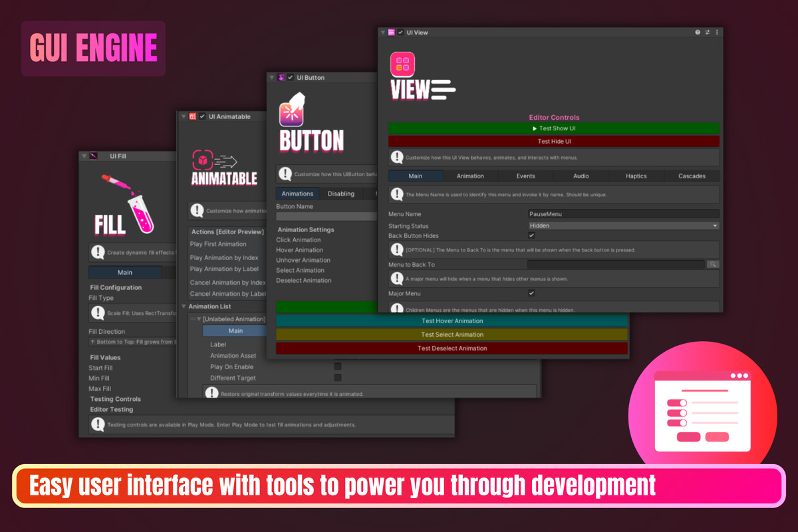The width and height of the screenshot is (798, 532).
Task: Switch to the Haptics tab in UI View
Action: click(x=636, y=176)
